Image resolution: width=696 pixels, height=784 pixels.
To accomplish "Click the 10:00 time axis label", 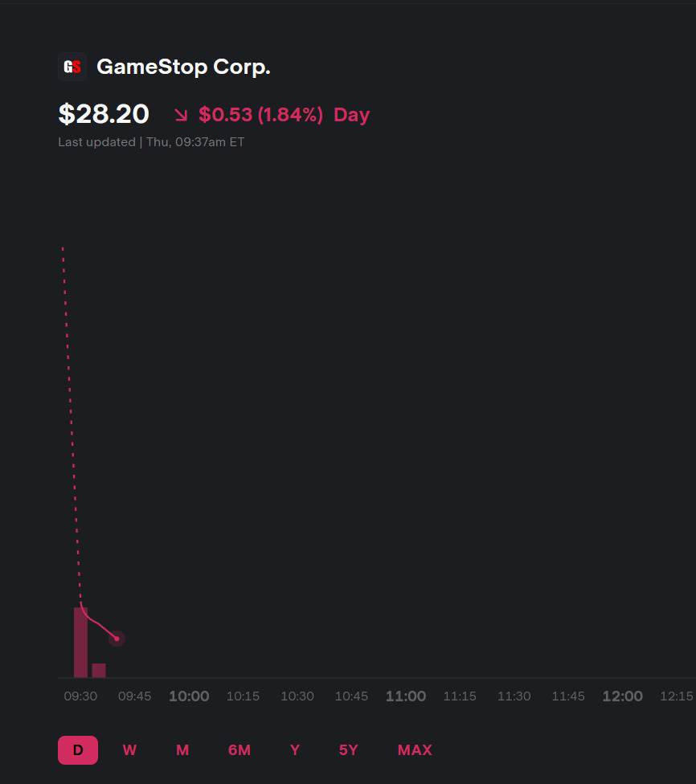I will pos(189,696).
